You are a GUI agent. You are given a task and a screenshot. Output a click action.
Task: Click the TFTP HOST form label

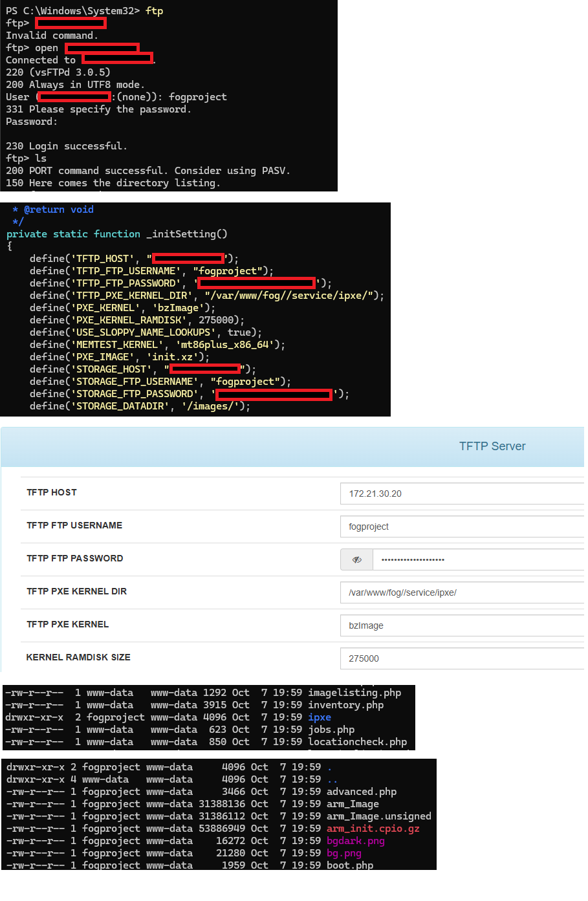(52, 493)
